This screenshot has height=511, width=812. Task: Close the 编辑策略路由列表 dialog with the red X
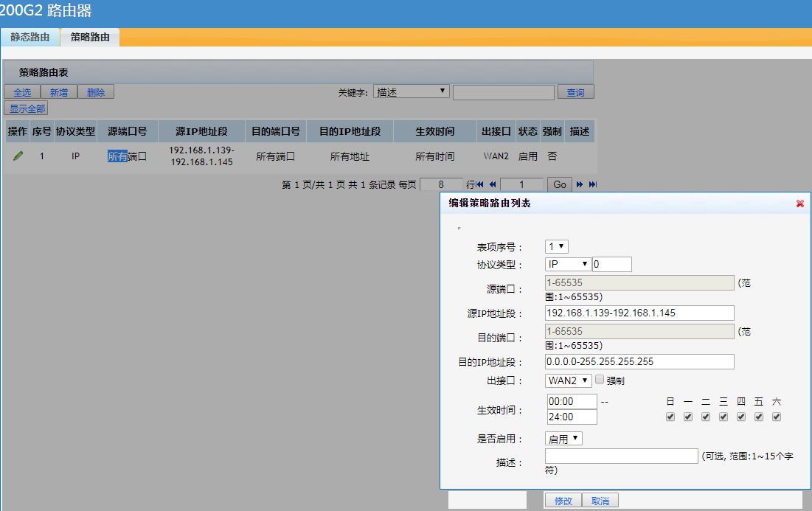[x=799, y=204]
